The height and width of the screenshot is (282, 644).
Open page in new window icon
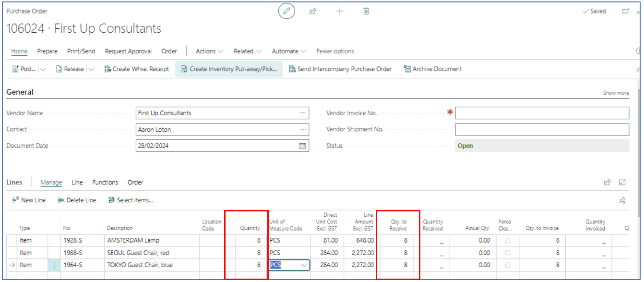pyautogui.click(x=625, y=11)
